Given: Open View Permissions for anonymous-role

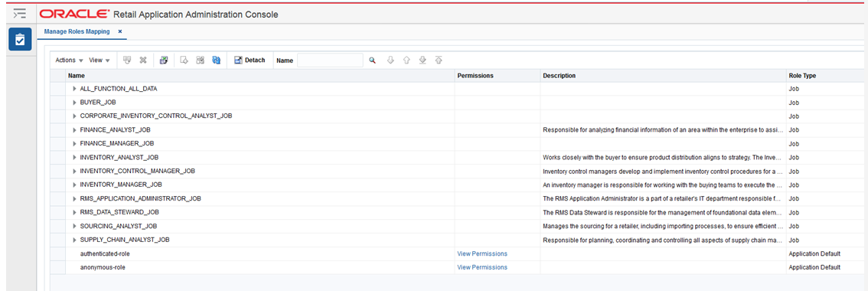Looking at the screenshot, I should tap(481, 267).
